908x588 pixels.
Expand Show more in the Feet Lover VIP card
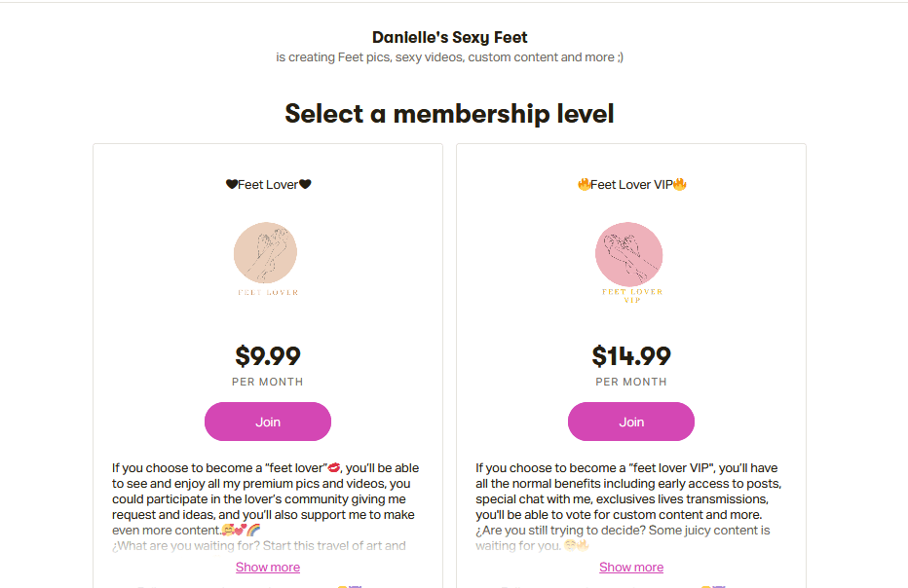click(x=631, y=568)
